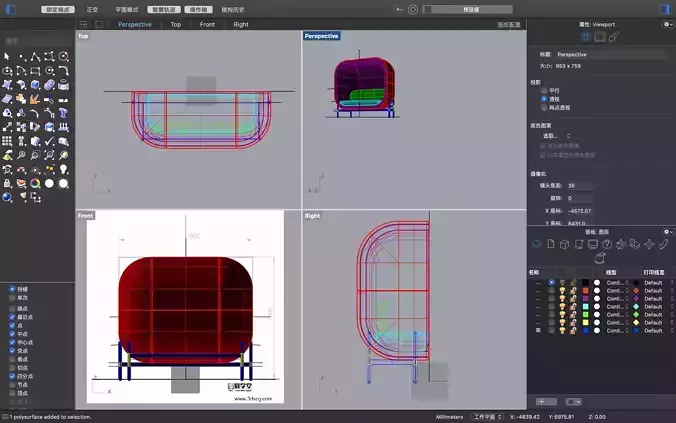Open the 选取 wallpaper dropdown
The width and height of the screenshot is (676, 423).
557,136
